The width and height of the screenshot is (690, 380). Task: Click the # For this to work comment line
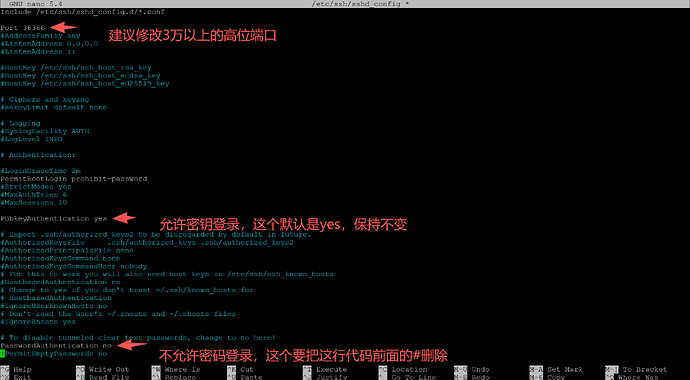coord(167,274)
